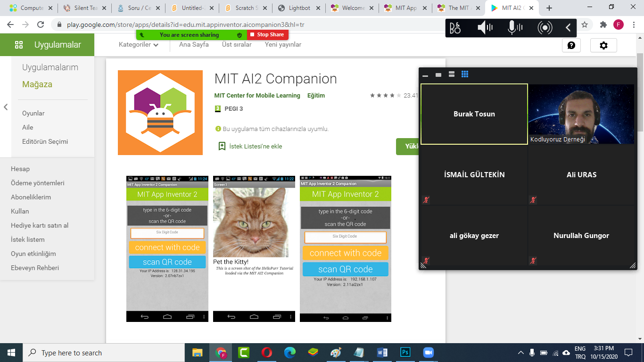Viewport: 644px width, 362px height.
Task: Switch to the Silent Tea browser tab
Action: pos(85,8)
